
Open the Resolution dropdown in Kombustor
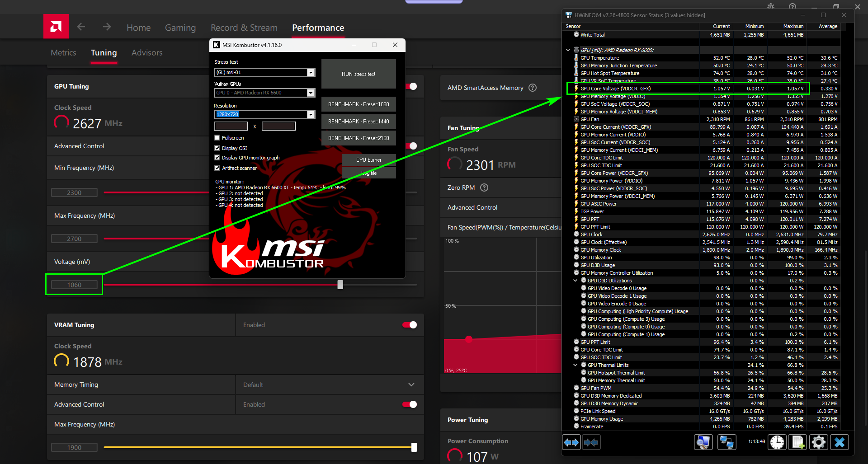point(311,114)
